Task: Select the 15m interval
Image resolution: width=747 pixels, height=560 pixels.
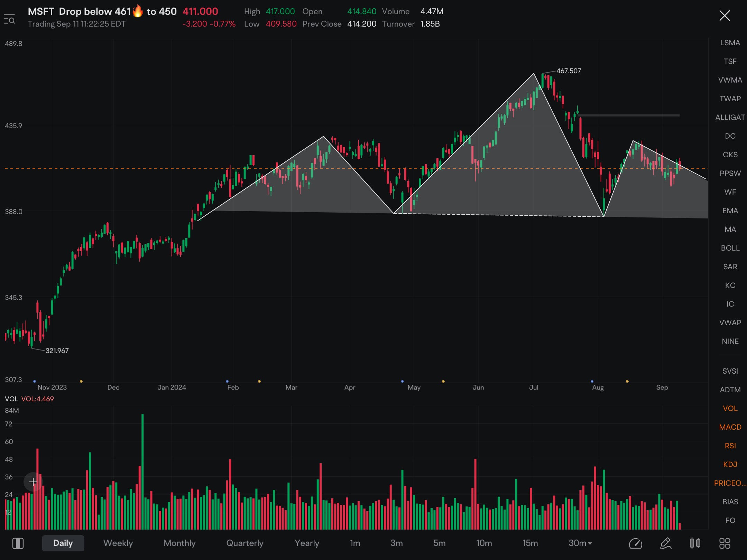Action: [x=530, y=543]
